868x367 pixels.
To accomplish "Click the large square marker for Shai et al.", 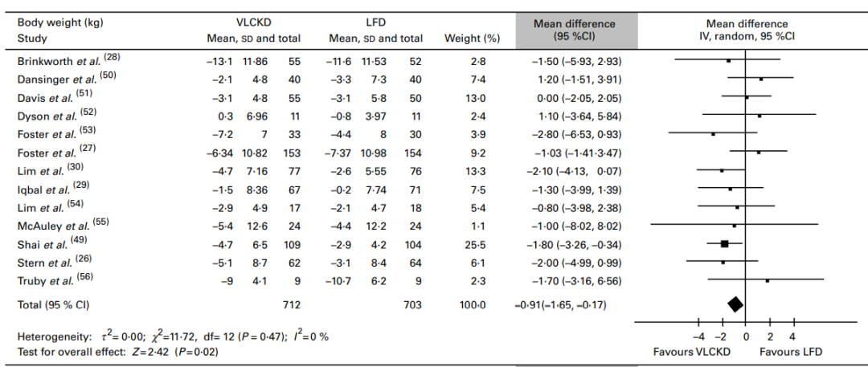I will pyautogui.click(x=724, y=243).
